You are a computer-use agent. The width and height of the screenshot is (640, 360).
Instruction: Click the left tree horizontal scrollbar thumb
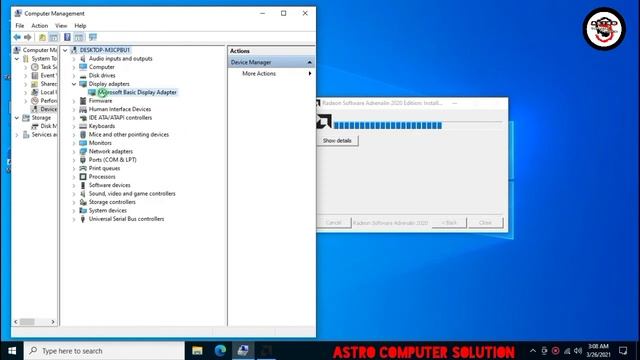click(27, 322)
